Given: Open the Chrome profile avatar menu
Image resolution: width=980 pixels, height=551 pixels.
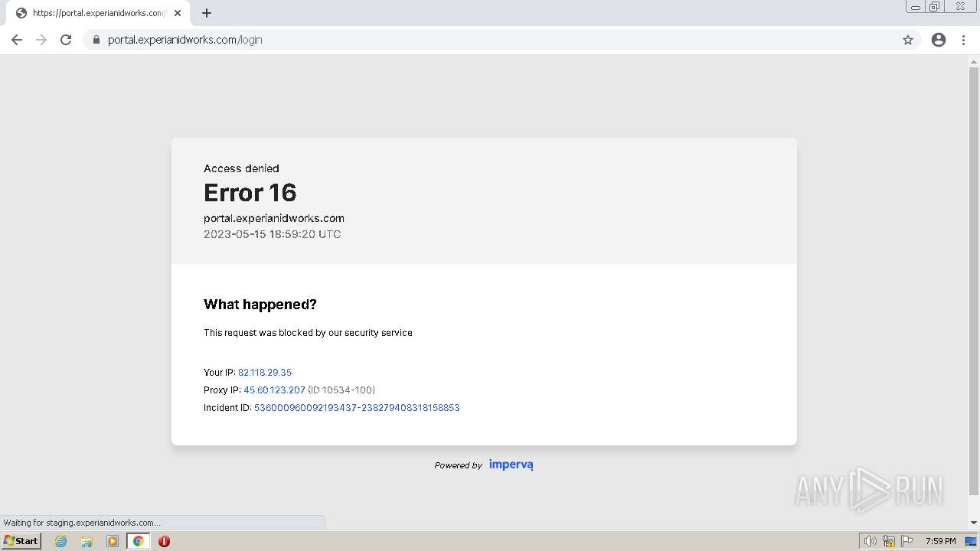Looking at the screenshot, I should tap(939, 40).
